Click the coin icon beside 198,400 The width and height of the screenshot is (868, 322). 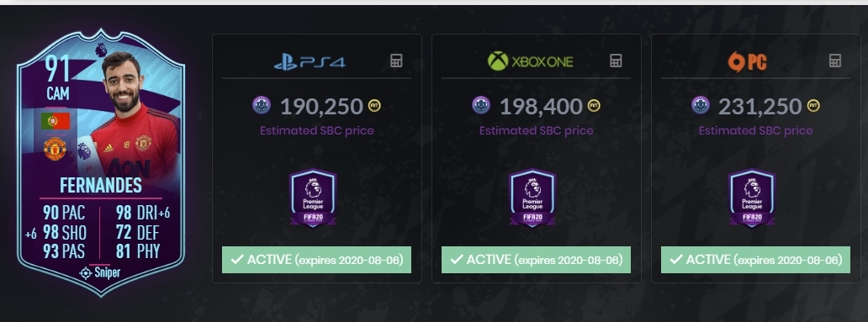pos(594,106)
